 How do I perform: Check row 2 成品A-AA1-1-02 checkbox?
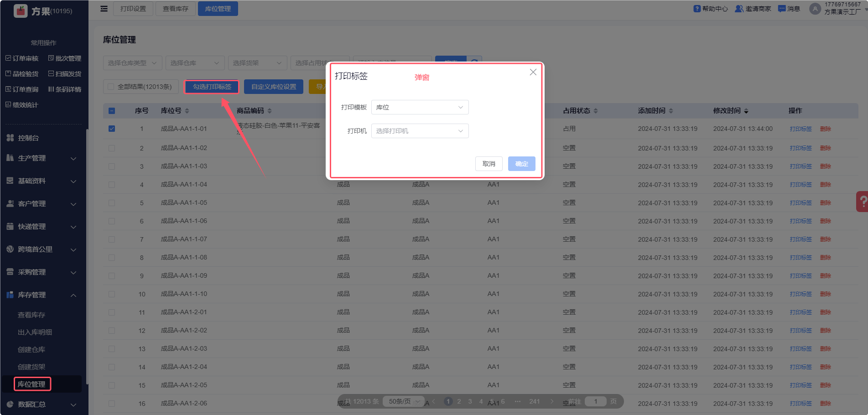(112, 148)
